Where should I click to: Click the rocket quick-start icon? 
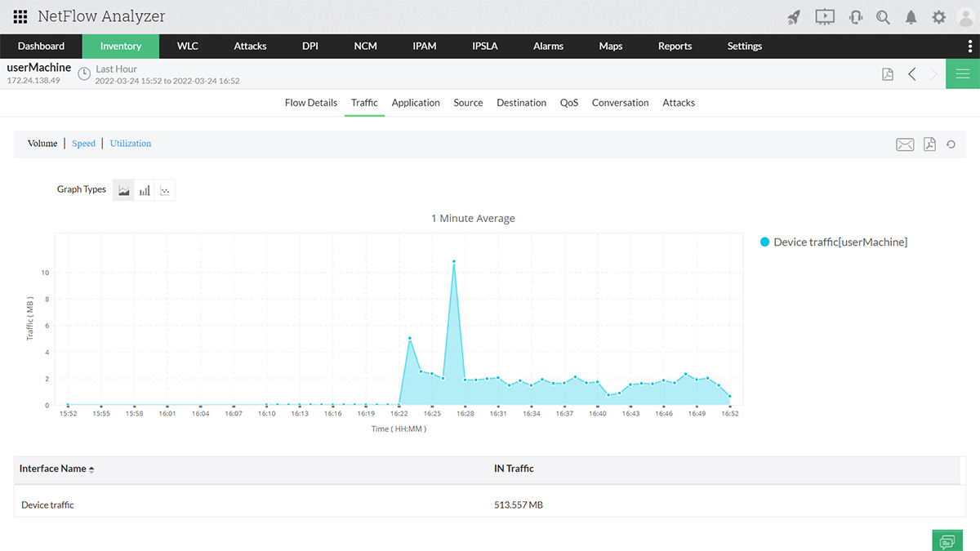[794, 17]
